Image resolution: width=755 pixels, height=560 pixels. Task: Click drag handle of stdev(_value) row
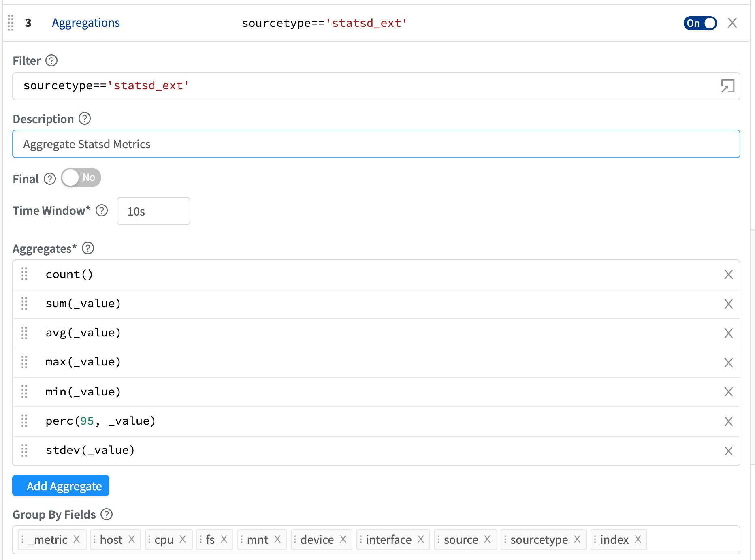[24, 451]
